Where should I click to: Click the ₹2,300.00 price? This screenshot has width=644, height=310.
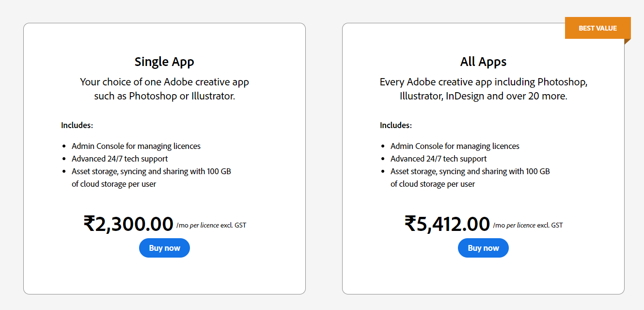pos(128,224)
